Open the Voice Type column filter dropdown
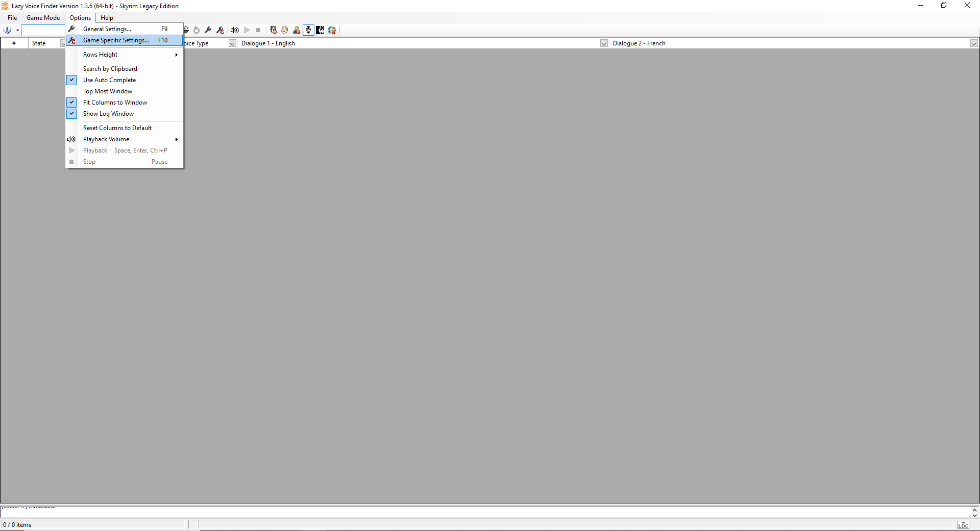Viewport: 980px width, 531px height. coord(232,43)
